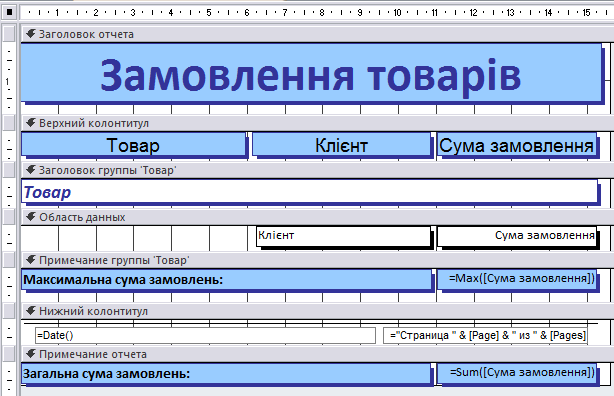Click the section selector for 'Примечание отчета'

click(x=9, y=354)
